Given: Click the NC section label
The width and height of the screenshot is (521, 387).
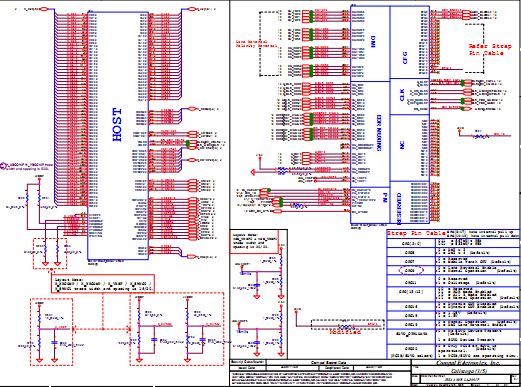Looking at the screenshot, I should [402, 145].
